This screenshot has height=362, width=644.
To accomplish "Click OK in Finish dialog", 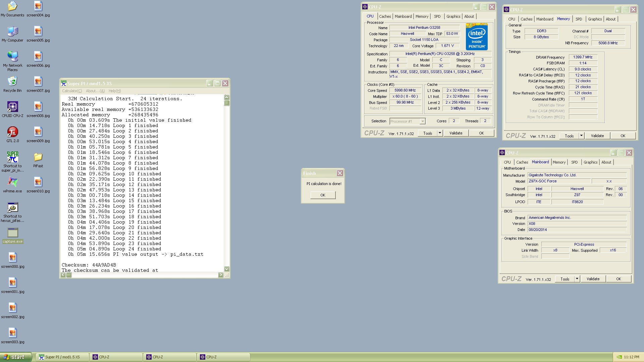I will pos(323,195).
